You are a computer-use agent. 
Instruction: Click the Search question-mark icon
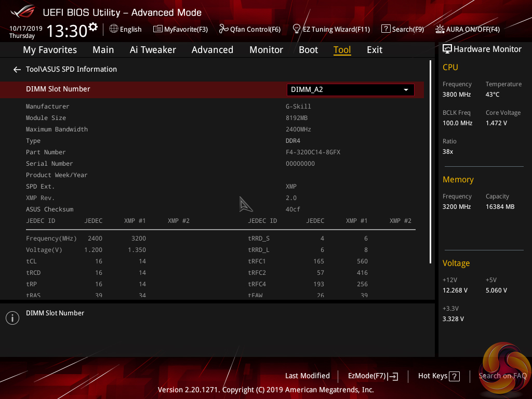(386, 29)
